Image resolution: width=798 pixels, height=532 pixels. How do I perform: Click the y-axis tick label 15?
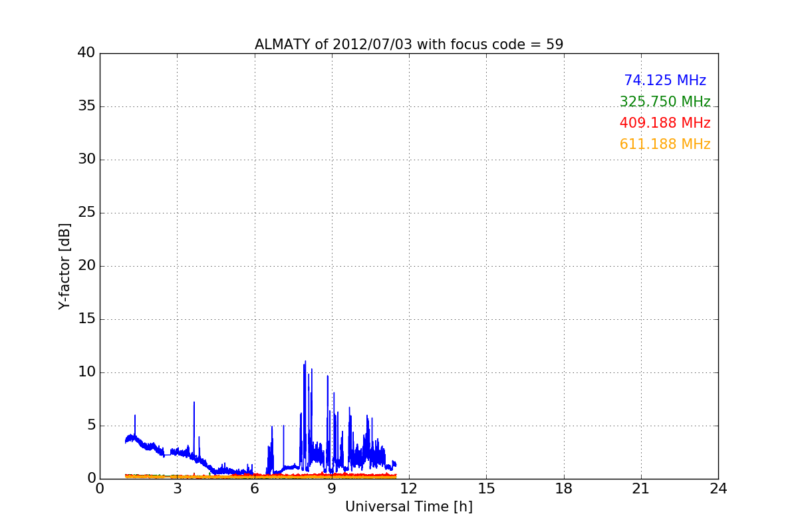pyautogui.click(x=86, y=319)
